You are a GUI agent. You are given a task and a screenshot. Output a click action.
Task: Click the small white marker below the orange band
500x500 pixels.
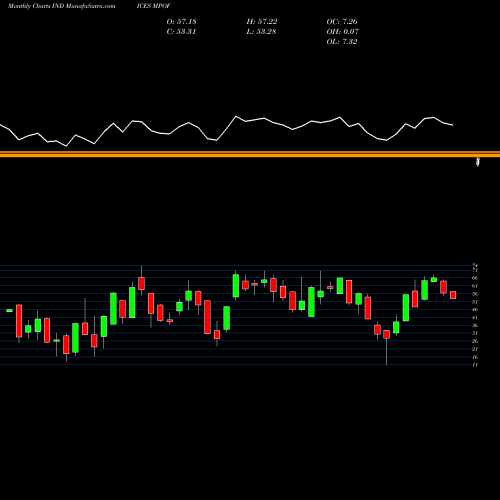(478, 162)
